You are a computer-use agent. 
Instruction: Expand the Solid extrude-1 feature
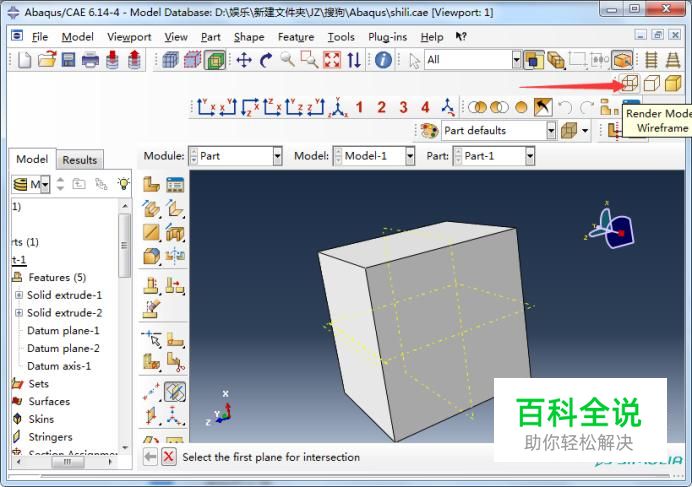pos(19,295)
